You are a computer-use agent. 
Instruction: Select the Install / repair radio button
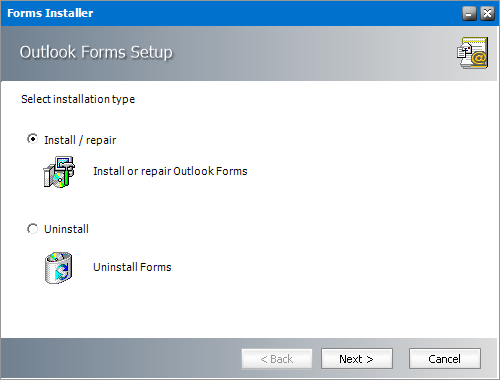pyautogui.click(x=32, y=138)
